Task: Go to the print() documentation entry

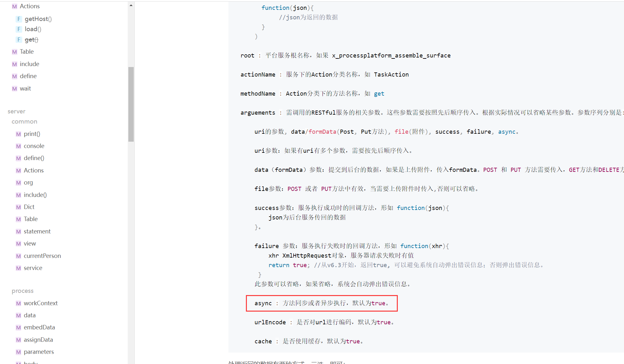Action: tap(32, 134)
